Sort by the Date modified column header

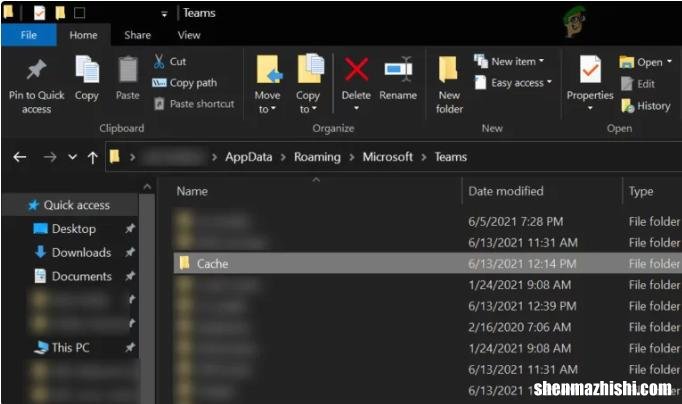(x=506, y=191)
